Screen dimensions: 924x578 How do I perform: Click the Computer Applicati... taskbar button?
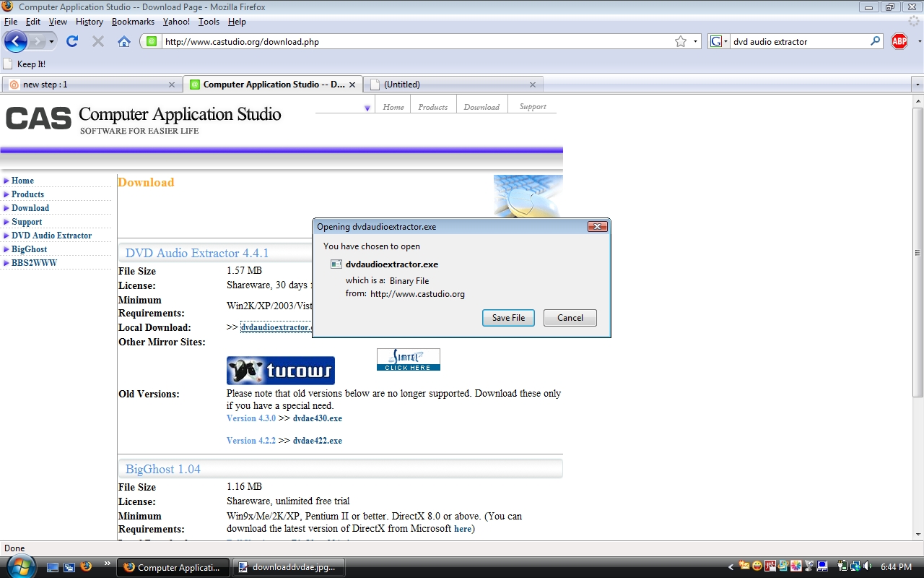point(173,567)
